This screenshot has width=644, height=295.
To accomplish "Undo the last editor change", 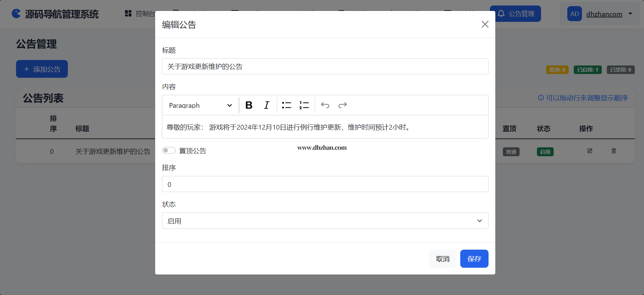I will coord(325,105).
